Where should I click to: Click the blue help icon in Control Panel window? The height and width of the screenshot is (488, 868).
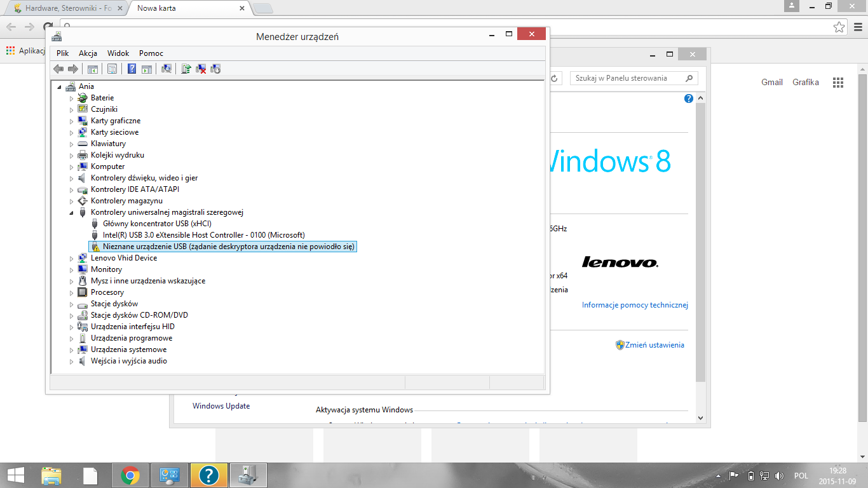click(x=689, y=98)
